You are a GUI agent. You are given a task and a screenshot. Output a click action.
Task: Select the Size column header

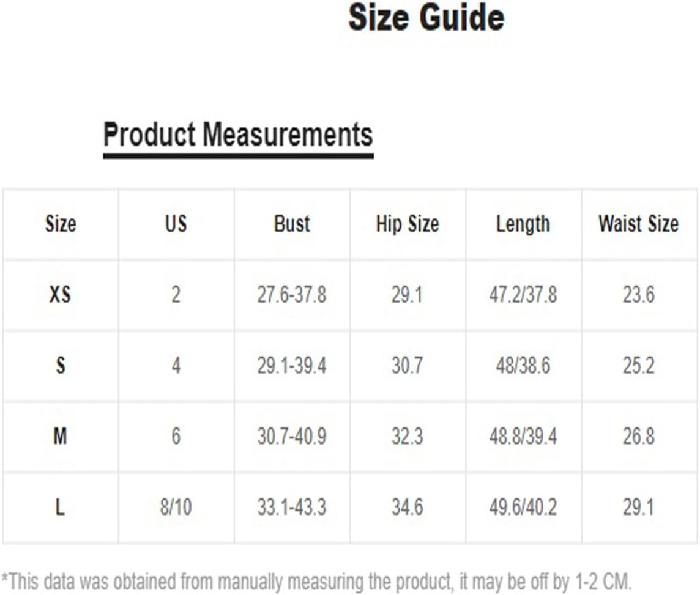tap(60, 223)
